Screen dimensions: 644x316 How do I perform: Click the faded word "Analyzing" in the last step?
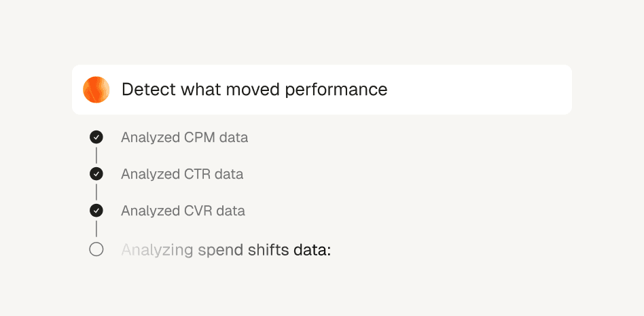[x=157, y=249]
